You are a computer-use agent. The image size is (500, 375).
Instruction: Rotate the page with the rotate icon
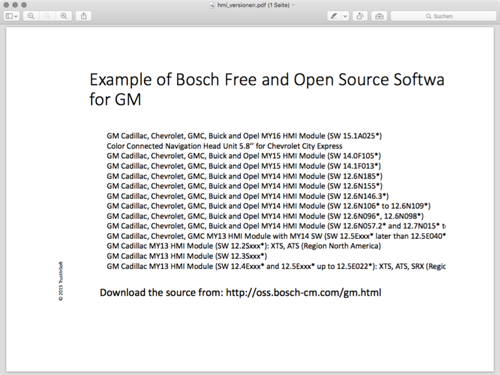[x=360, y=16]
